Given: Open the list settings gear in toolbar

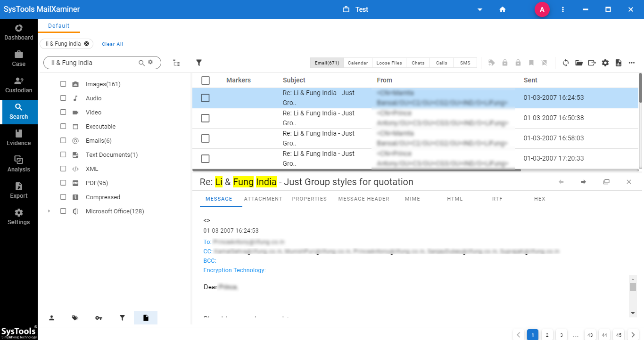Looking at the screenshot, I should [x=605, y=63].
